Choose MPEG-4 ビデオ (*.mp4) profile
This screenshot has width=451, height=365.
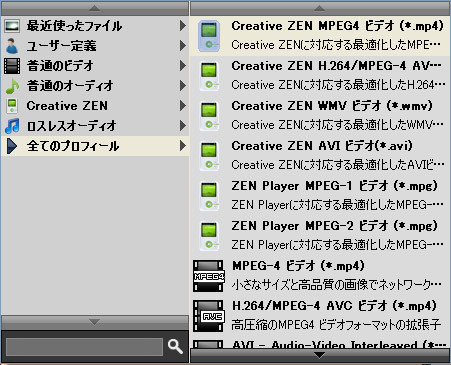pyautogui.click(x=320, y=276)
